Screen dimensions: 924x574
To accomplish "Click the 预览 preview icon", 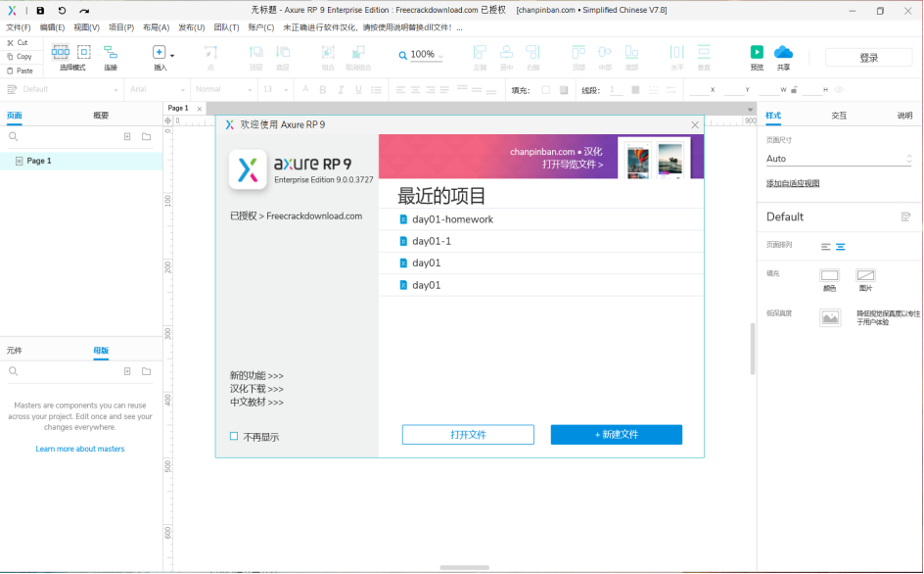I will 755,52.
